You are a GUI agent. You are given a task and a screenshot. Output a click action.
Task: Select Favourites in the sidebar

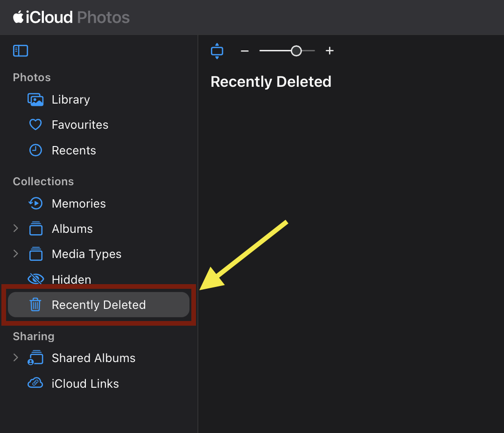(x=80, y=125)
